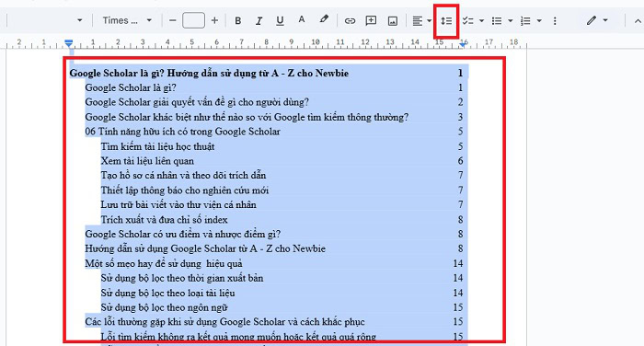
Task: Click page number 3 in contents
Action: [460, 117]
